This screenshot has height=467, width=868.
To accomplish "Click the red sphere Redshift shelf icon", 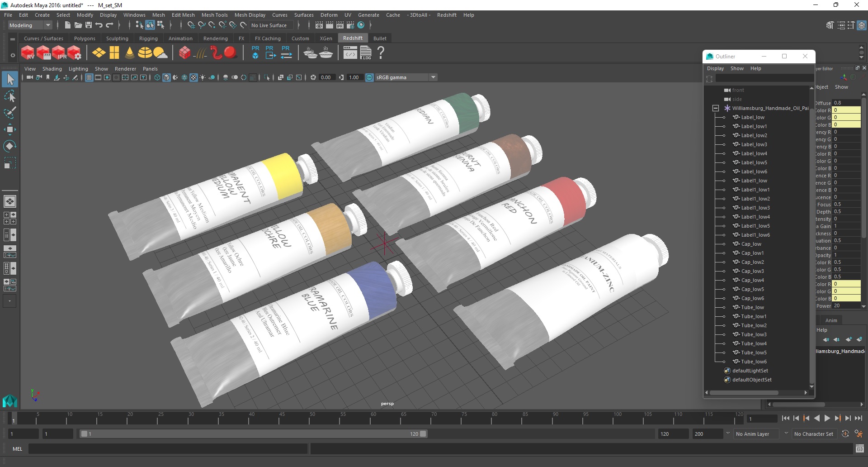I will [231, 53].
